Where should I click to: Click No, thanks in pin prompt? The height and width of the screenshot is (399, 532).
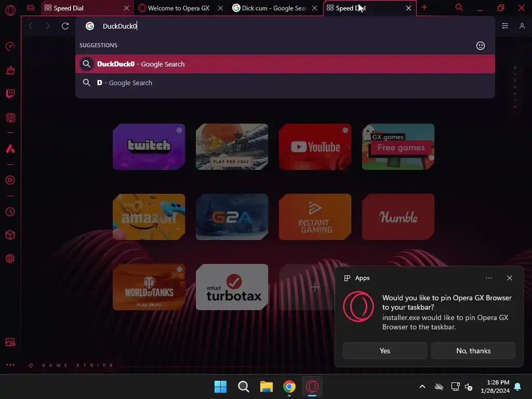473,351
